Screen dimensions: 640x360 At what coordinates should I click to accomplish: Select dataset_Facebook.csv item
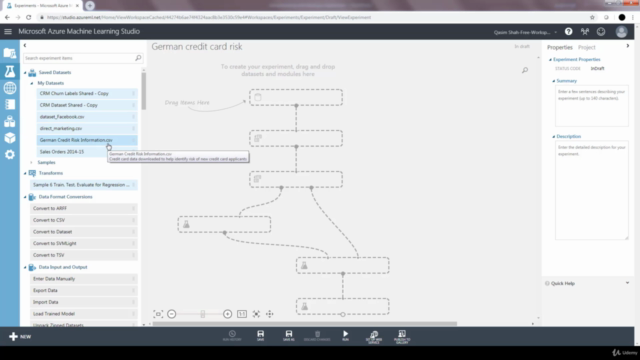pyautogui.click(x=87, y=117)
